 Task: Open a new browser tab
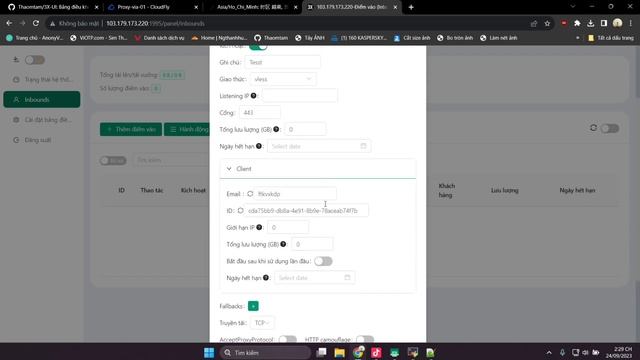[411, 7]
